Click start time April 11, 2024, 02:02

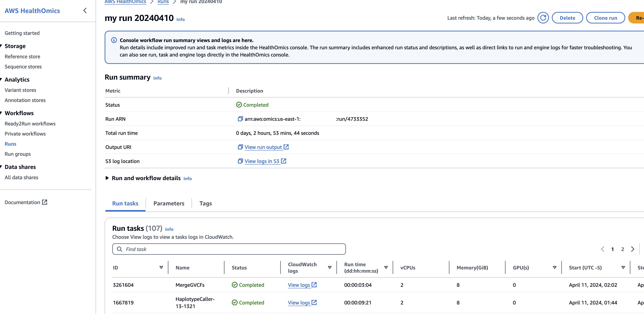(593, 285)
